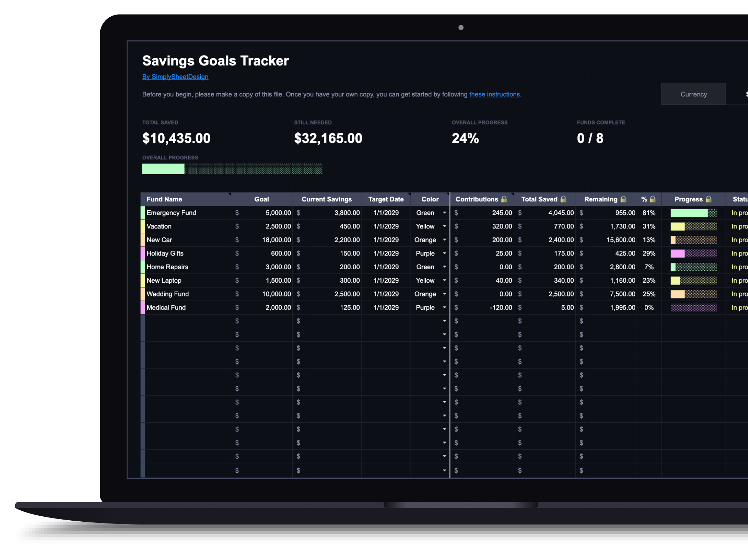The width and height of the screenshot is (748, 560).
Task: Select the 1,995.00 remaining cell
Action: pos(606,307)
